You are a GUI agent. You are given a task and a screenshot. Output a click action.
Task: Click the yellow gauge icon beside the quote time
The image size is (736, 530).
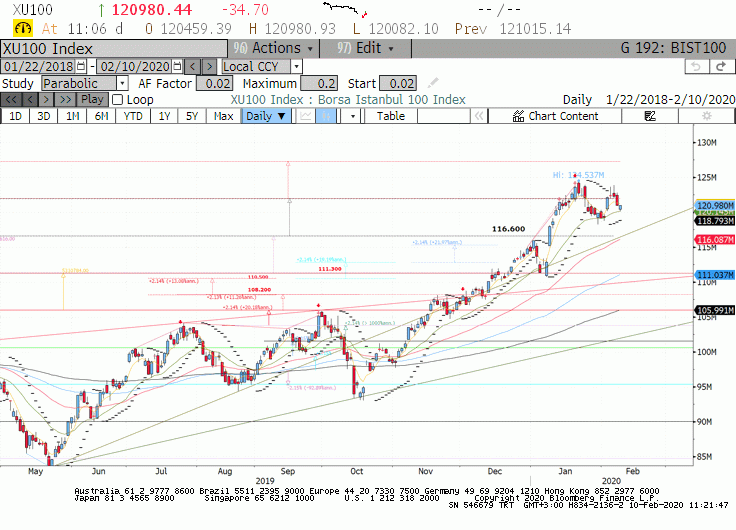tap(23, 29)
